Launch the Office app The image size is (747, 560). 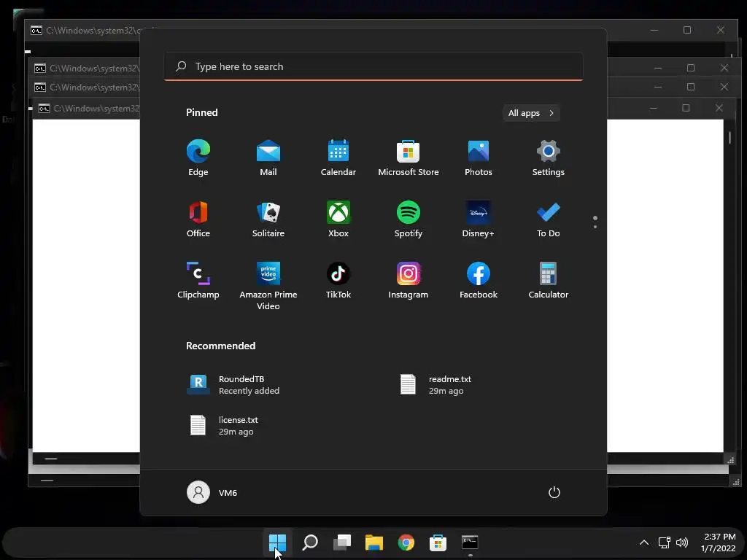(198, 219)
